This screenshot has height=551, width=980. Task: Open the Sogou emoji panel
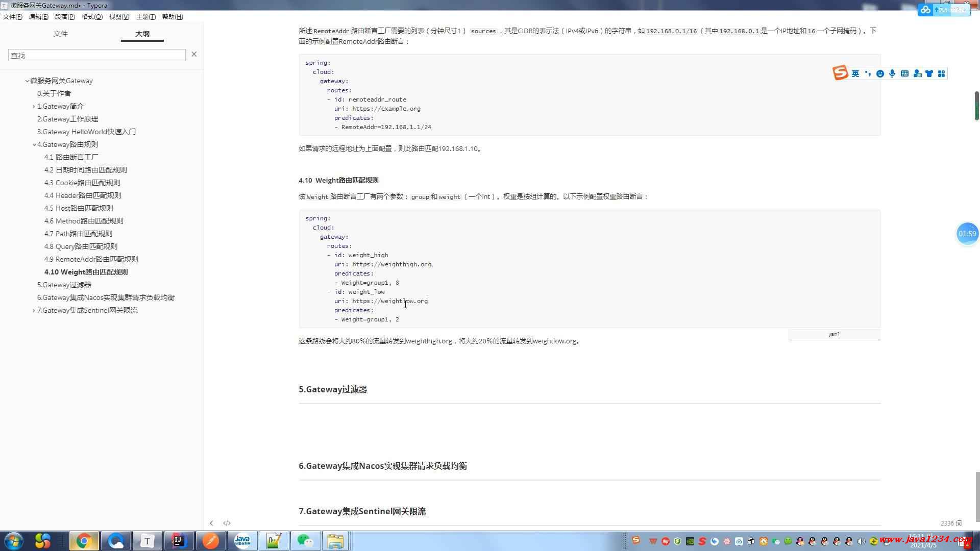click(x=880, y=73)
